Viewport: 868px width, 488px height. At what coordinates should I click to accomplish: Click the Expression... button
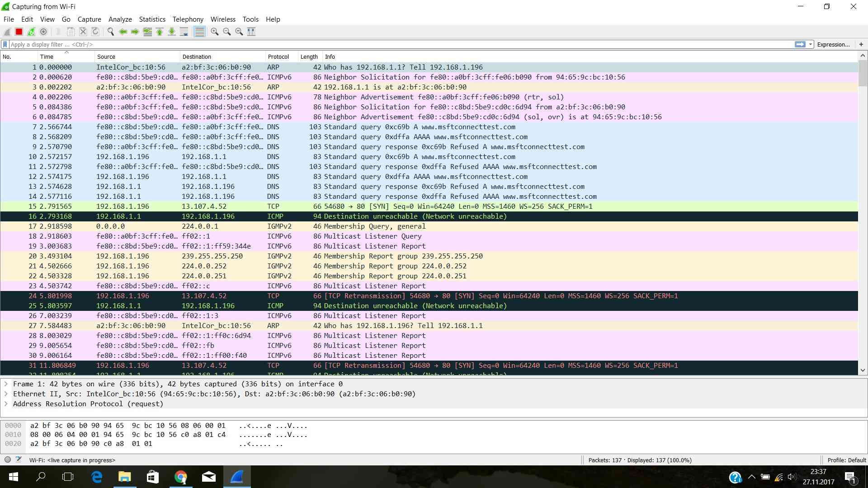coord(833,44)
